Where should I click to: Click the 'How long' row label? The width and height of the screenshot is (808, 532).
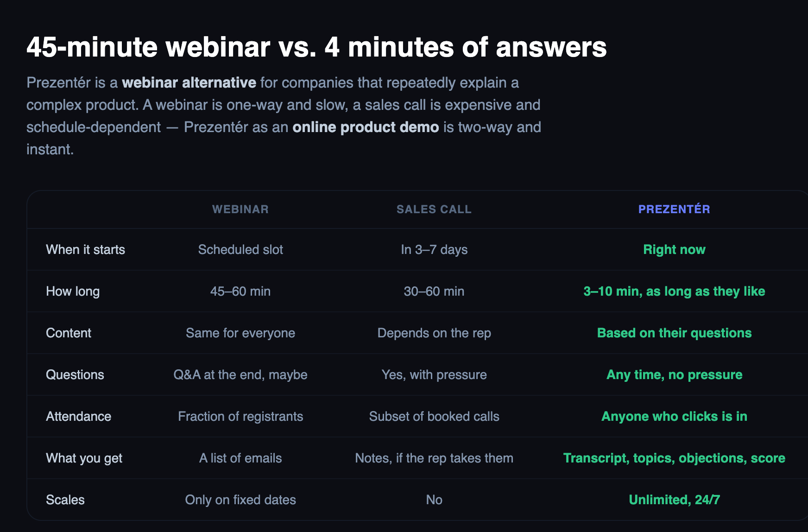coord(73,291)
